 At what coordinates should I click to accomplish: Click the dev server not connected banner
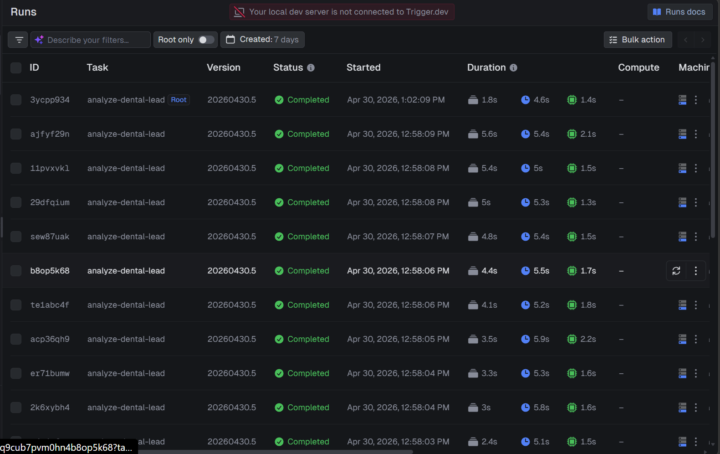coord(342,12)
